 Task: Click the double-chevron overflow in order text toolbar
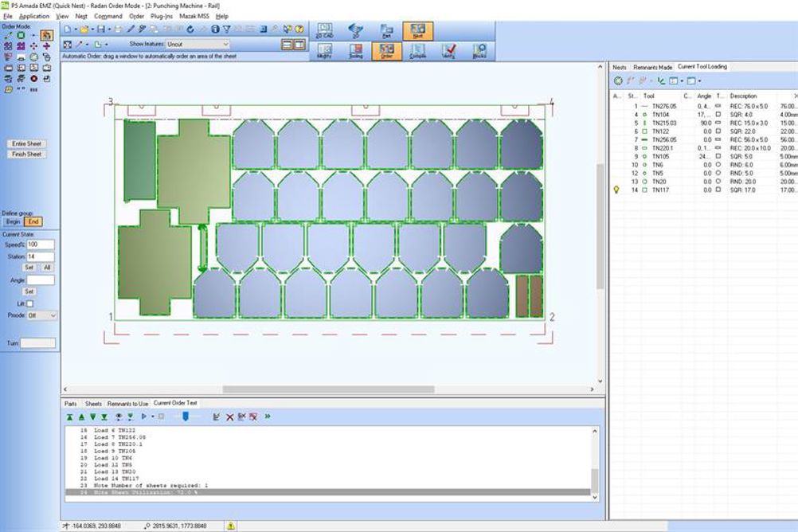tap(267, 417)
